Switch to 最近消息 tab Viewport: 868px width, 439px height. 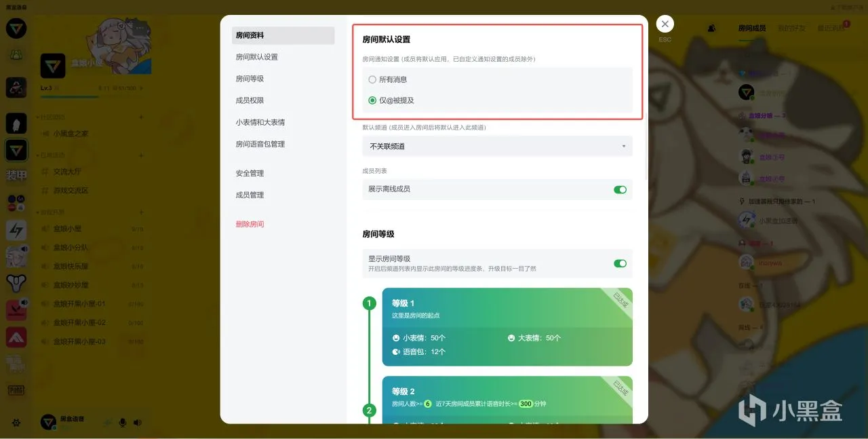[831, 28]
